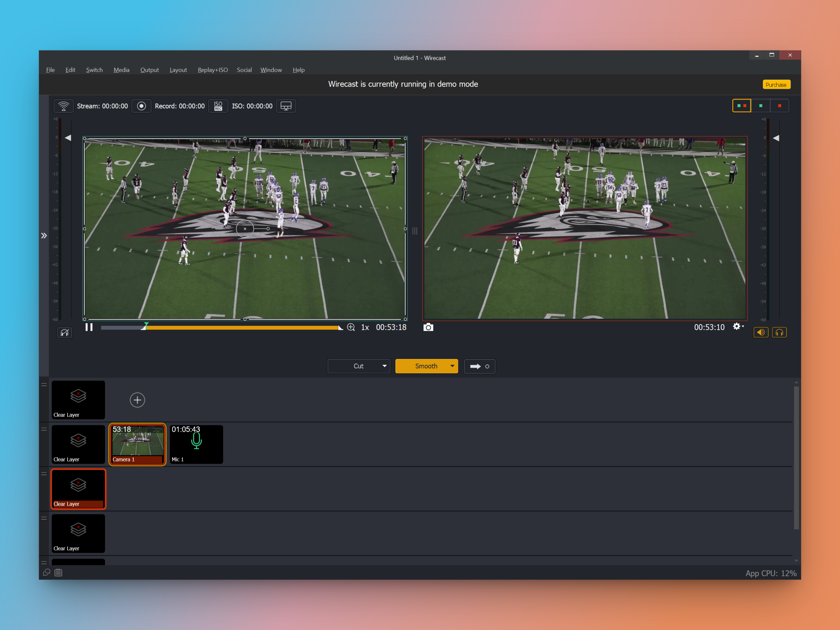The width and height of the screenshot is (840, 630).
Task: Open the Help menu
Action: click(298, 70)
